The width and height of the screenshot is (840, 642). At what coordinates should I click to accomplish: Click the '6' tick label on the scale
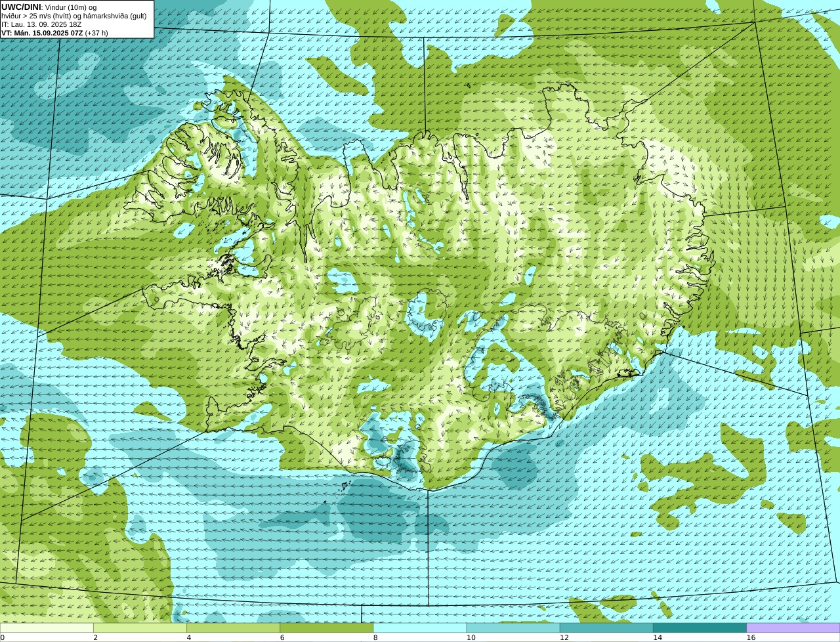click(x=282, y=637)
